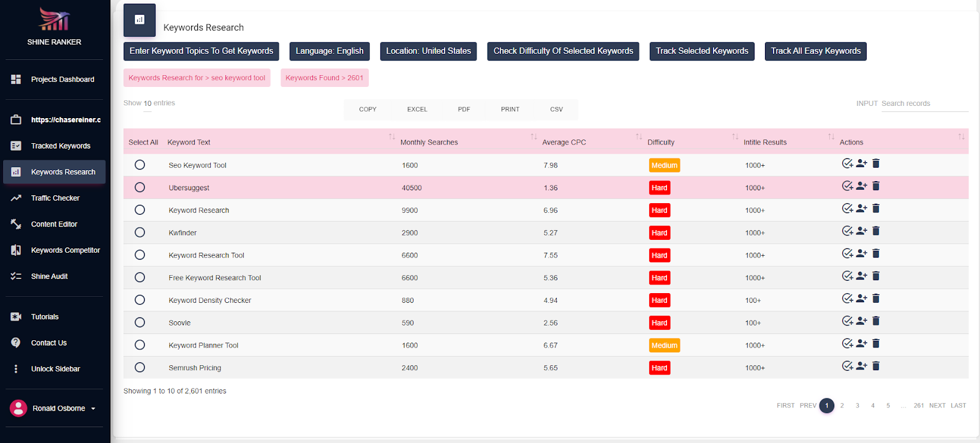Click the briefcase project icon
This screenshot has height=443, width=980.
[16, 120]
